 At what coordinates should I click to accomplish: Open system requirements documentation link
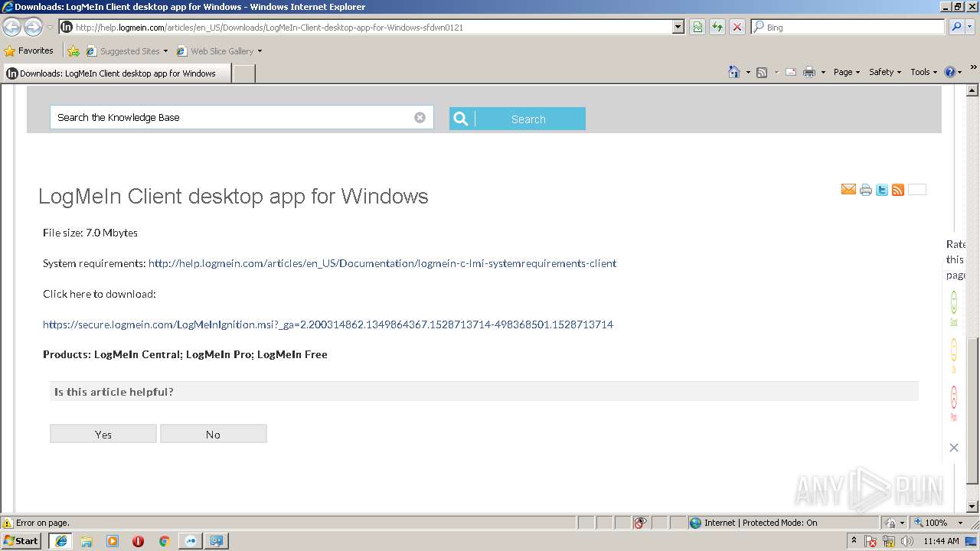(382, 263)
